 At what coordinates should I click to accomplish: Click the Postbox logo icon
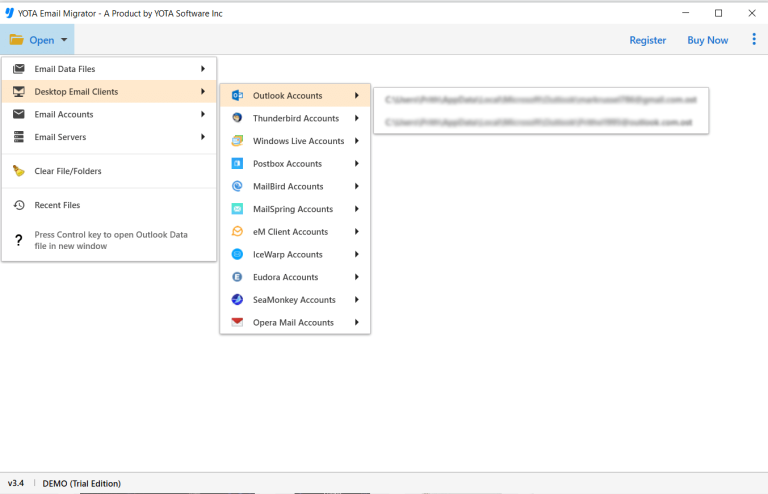tap(237, 164)
